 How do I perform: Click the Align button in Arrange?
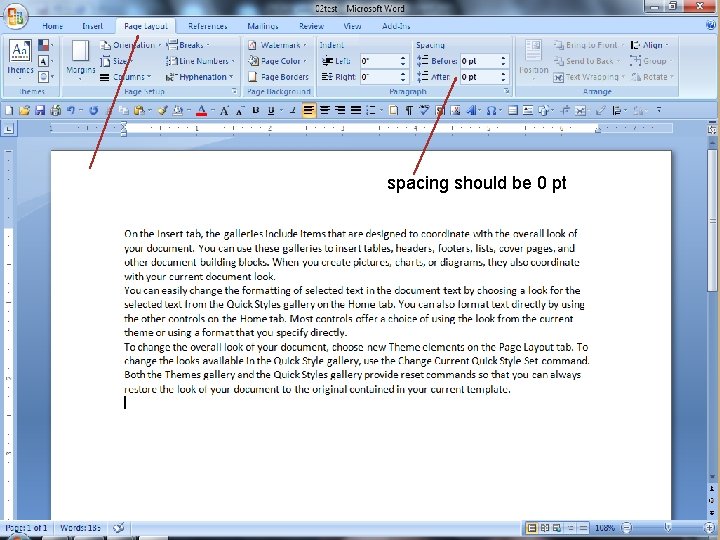(651, 45)
